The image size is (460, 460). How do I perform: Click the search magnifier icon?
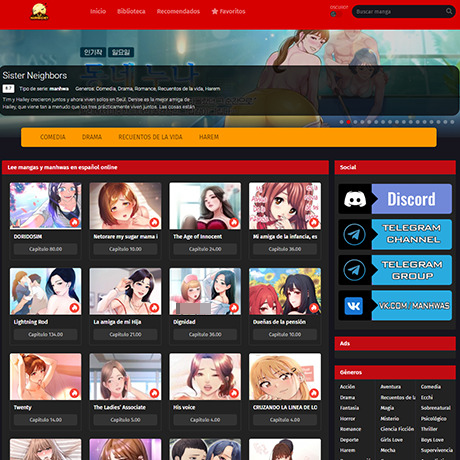[449, 11]
